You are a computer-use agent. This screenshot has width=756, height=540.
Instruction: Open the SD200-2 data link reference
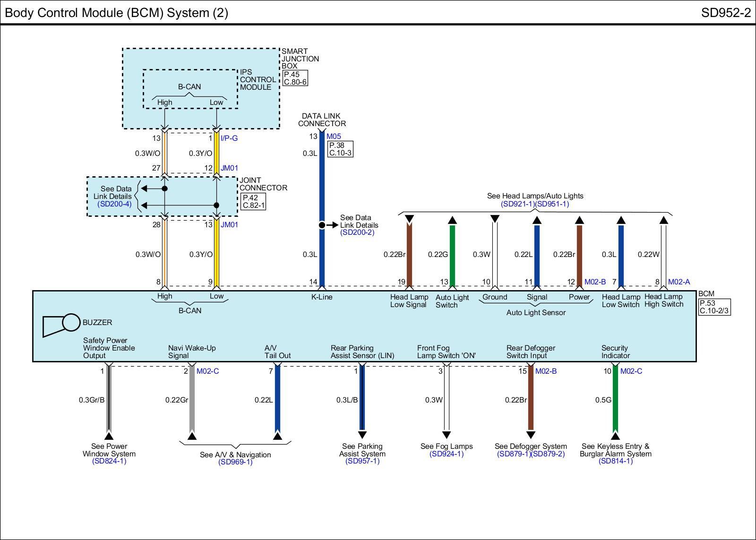click(357, 232)
